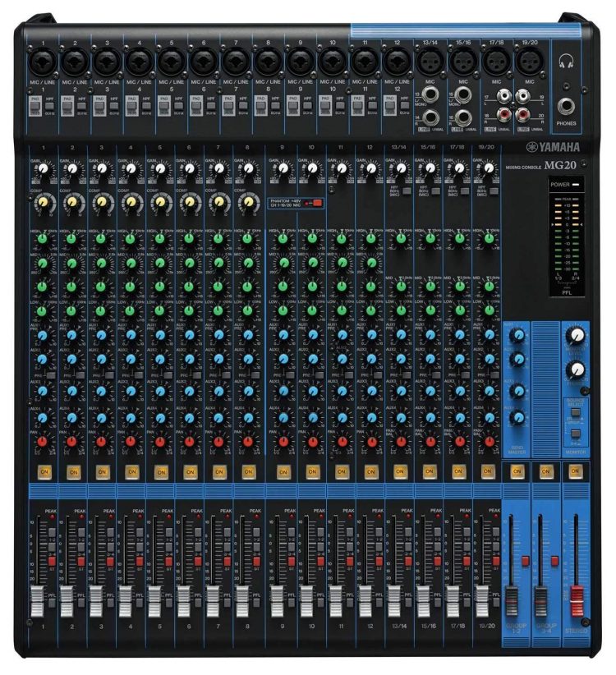Click the POWER indicator above the level meter

pos(576,184)
